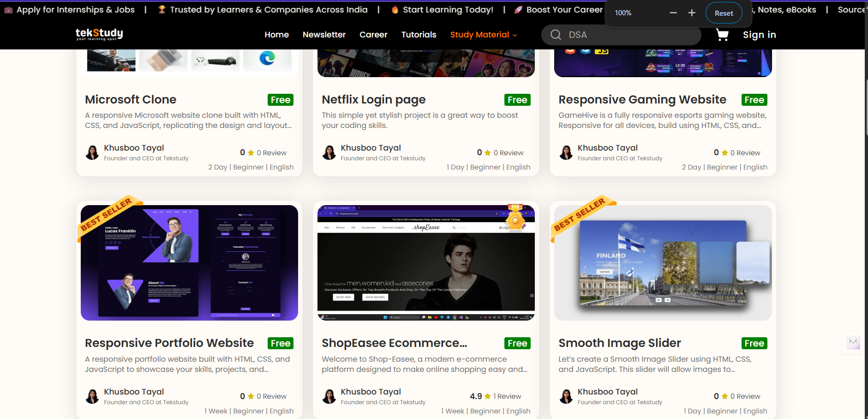Click 'Start Learning Today!' banner text
The height and width of the screenshot is (419, 868).
(448, 10)
